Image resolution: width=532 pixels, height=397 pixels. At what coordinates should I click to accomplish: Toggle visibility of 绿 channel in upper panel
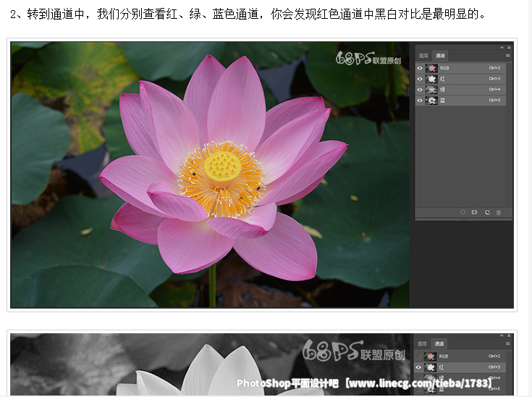click(x=420, y=90)
